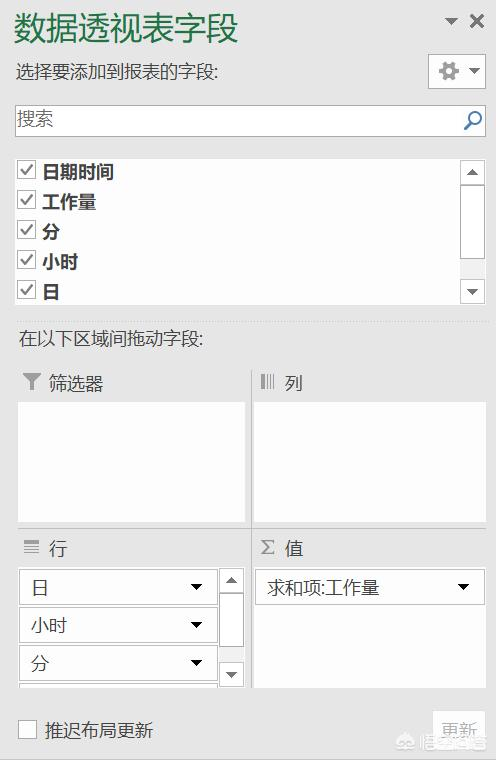Click the 筛选器 funnel filter icon
496x760 pixels.
(x=32, y=382)
